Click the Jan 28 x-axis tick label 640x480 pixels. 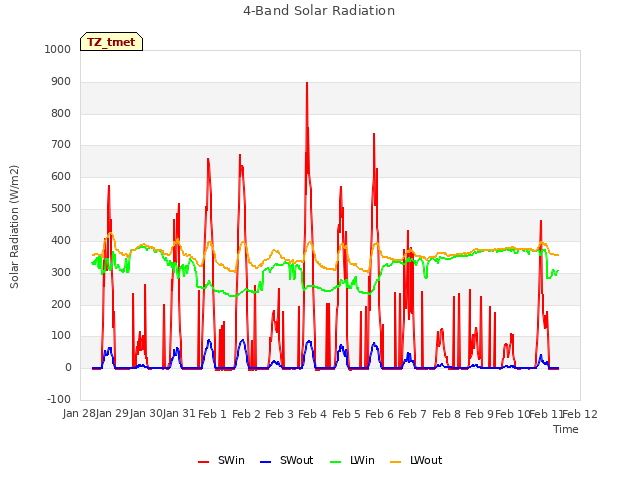(x=79, y=414)
